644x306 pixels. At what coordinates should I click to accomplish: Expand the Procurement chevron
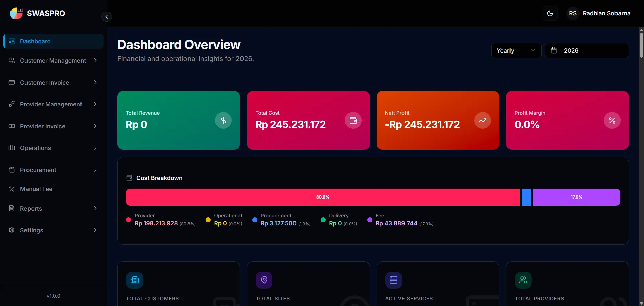[95, 170]
